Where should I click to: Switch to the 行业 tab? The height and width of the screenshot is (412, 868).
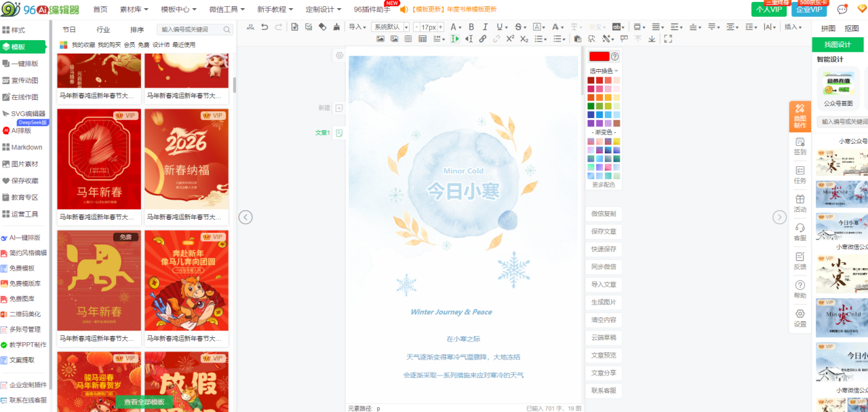tap(103, 30)
